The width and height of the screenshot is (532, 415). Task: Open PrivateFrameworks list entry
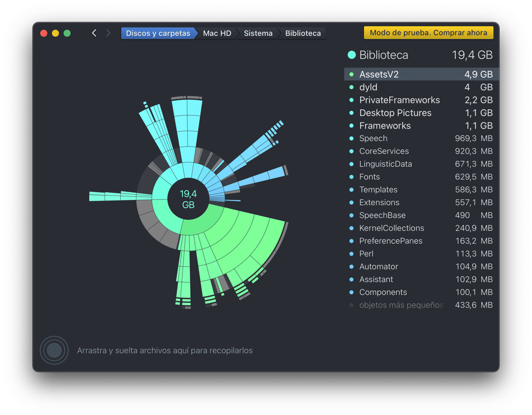tap(421, 100)
